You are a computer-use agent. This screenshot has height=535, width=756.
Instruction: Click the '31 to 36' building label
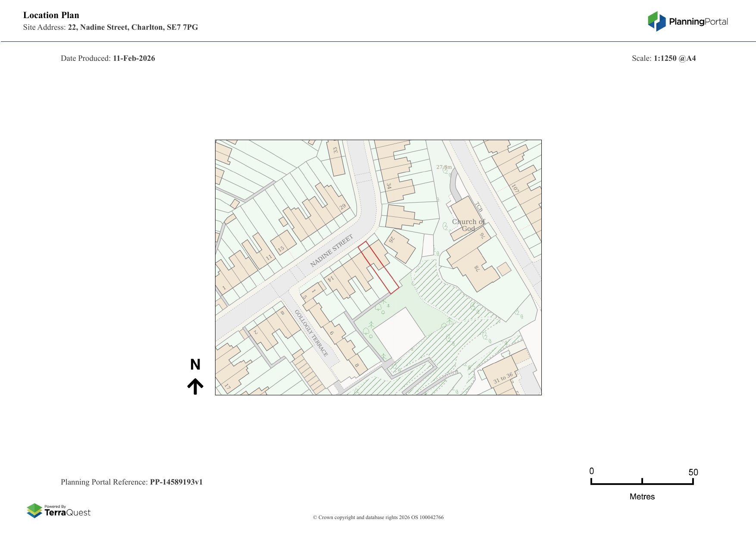[503, 378]
